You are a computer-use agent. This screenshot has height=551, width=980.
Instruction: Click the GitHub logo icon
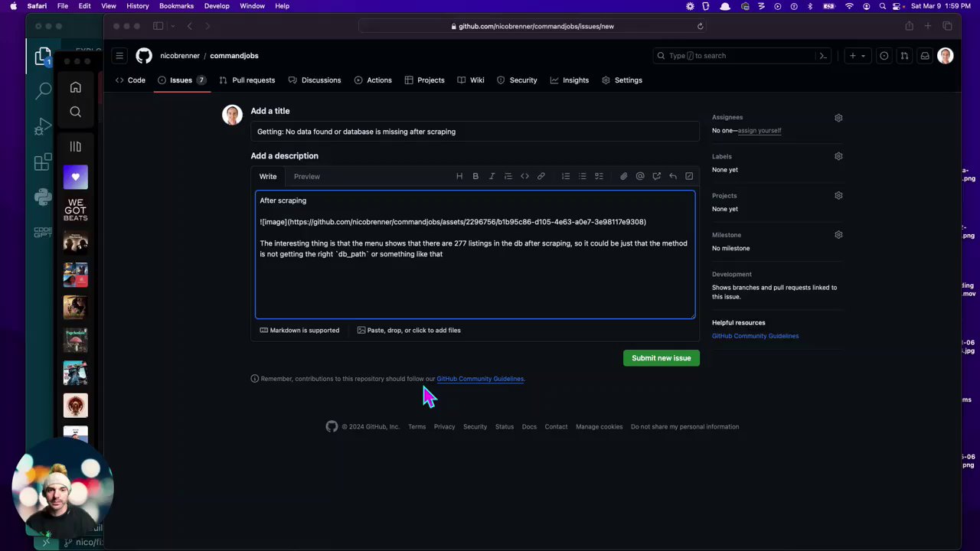pos(144,56)
